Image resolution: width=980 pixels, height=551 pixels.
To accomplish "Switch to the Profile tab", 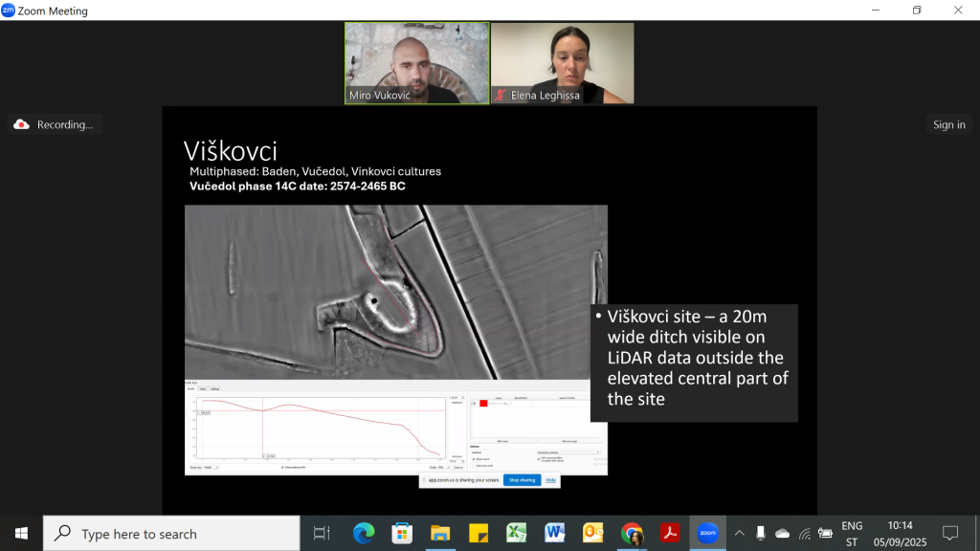I will click(x=190, y=388).
